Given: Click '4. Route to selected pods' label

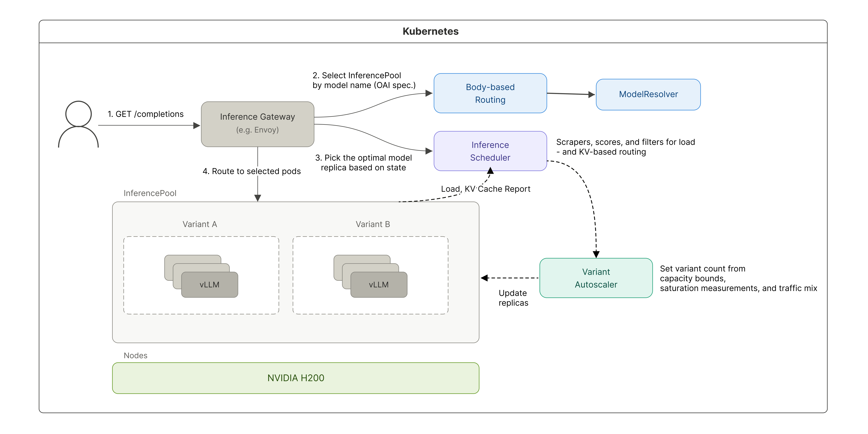Looking at the screenshot, I should tap(251, 171).
